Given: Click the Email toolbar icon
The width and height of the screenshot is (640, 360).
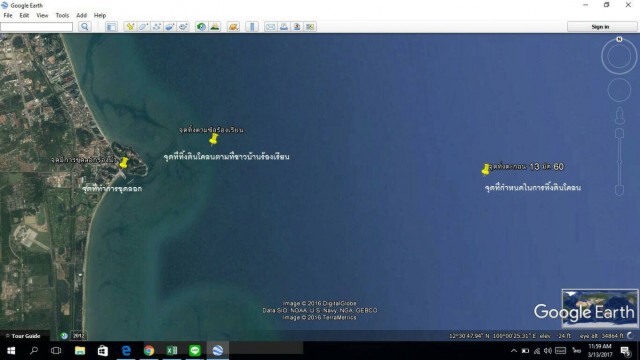Looking at the screenshot, I should (x=271, y=27).
